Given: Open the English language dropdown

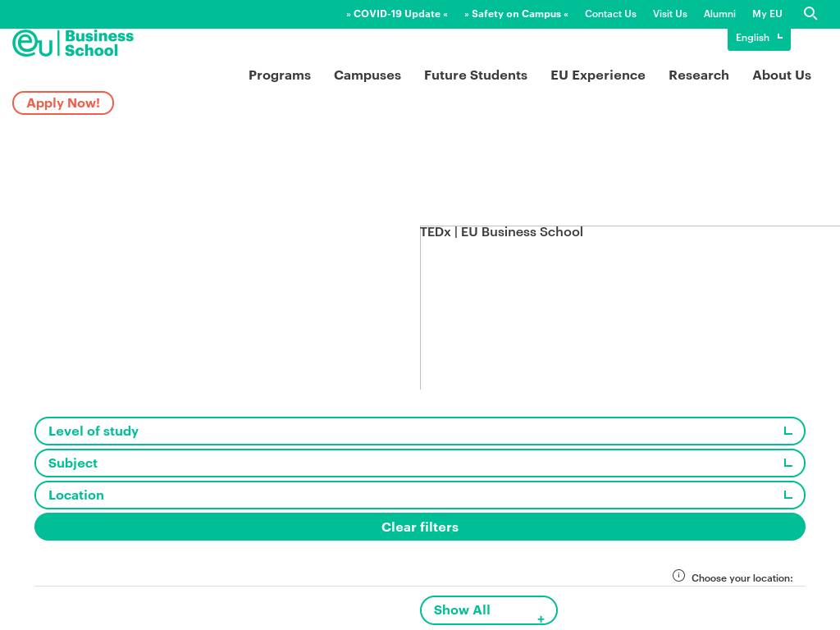Looking at the screenshot, I should [759, 38].
